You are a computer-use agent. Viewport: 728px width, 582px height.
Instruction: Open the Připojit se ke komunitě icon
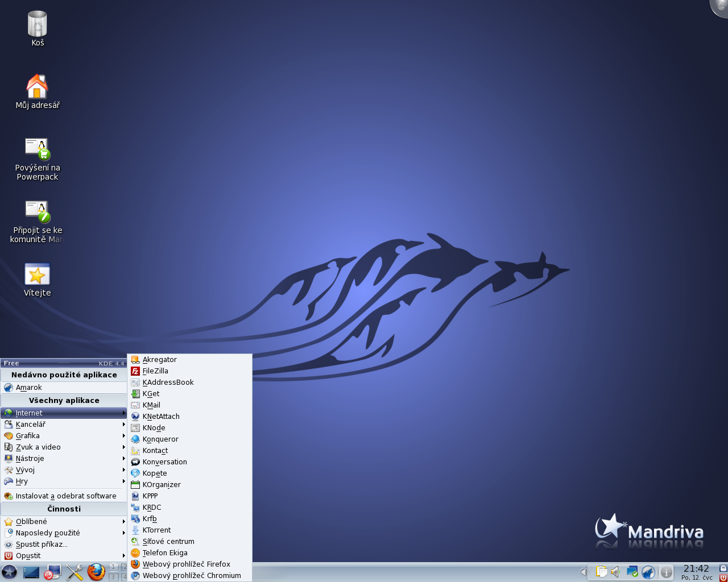(38, 222)
